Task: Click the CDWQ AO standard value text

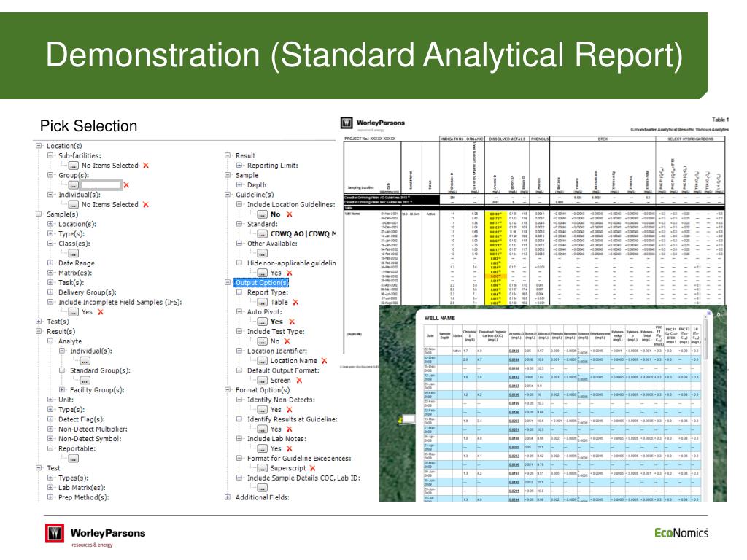Action: click(303, 234)
